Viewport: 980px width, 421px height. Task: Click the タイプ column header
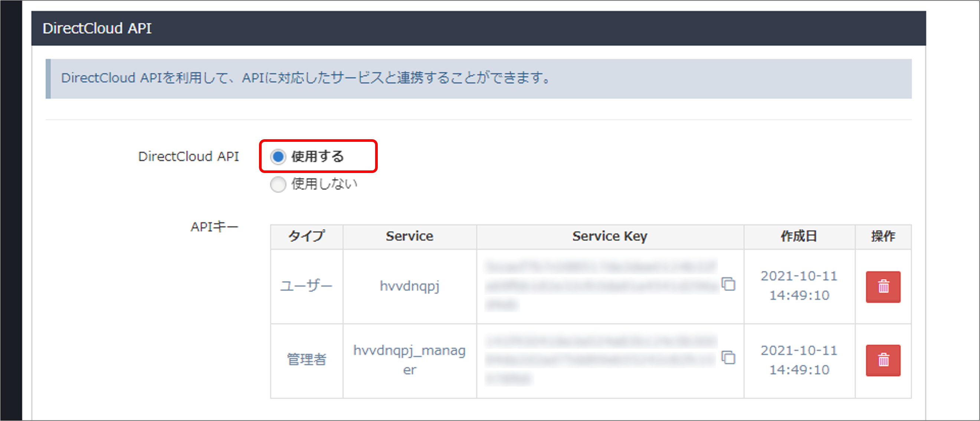[306, 236]
